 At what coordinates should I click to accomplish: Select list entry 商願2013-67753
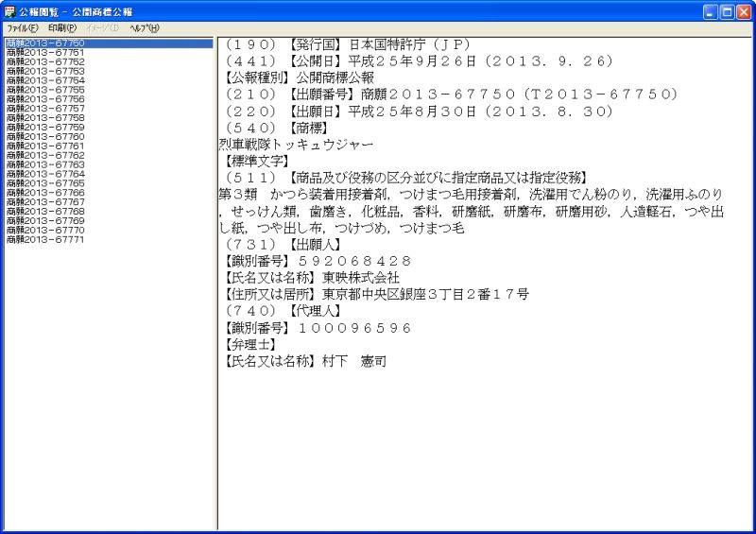click(x=45, y=71)
